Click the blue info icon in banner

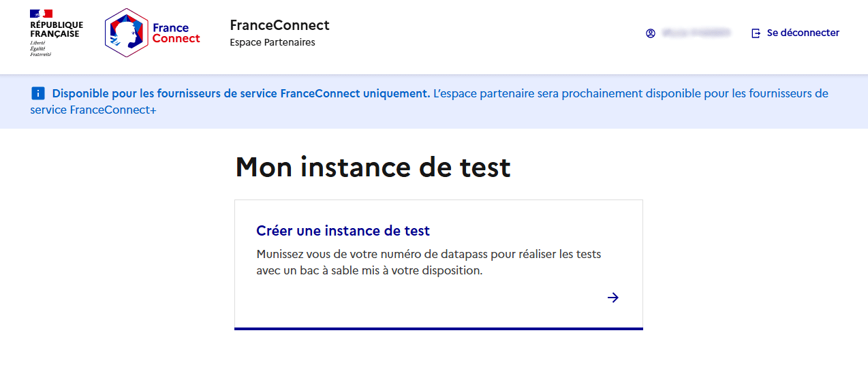37,93
